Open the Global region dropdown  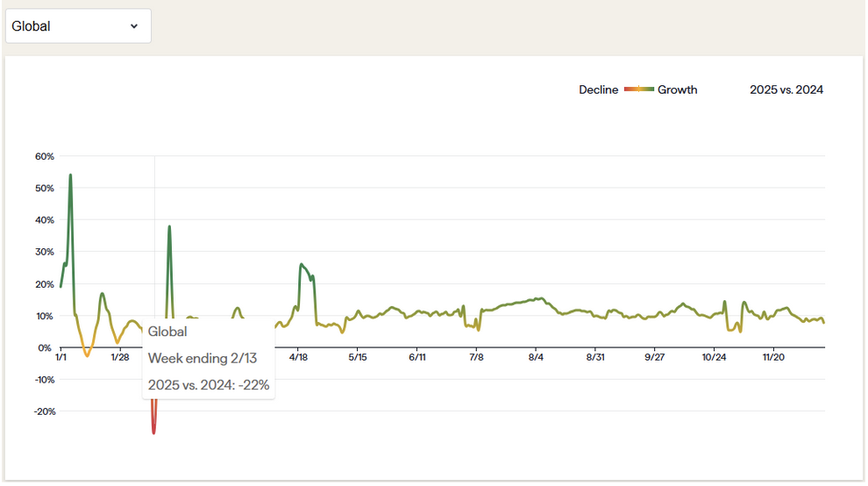(77, 26)
